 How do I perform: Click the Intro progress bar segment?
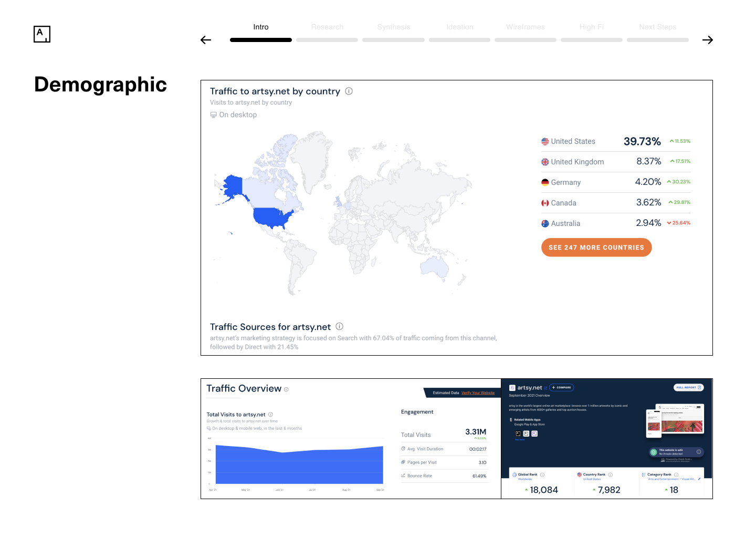pos(261,40)
